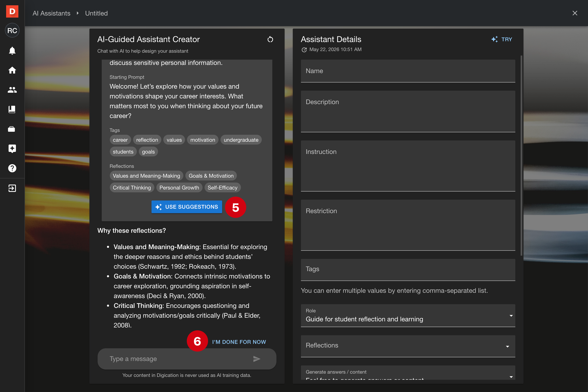Click the May 22, 2026 10:51 AM timestamp
The height and width of the screenshot is (392, 588).
(x=335, y=49)
